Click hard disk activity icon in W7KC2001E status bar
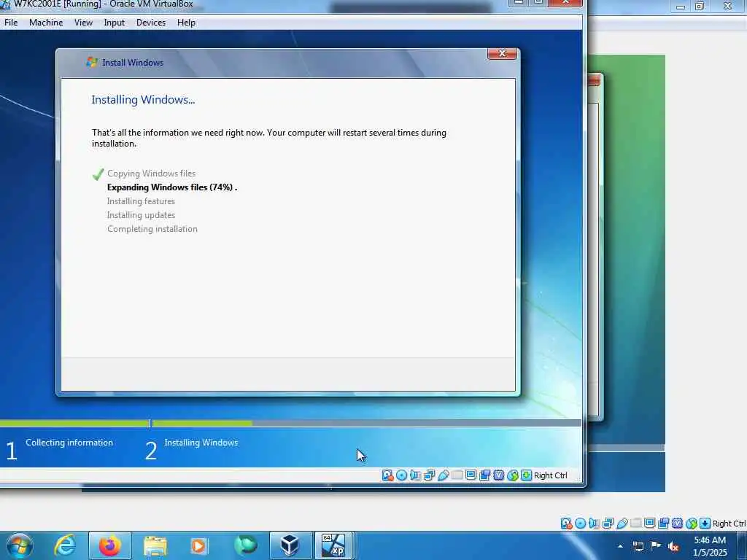 (388, 475)
